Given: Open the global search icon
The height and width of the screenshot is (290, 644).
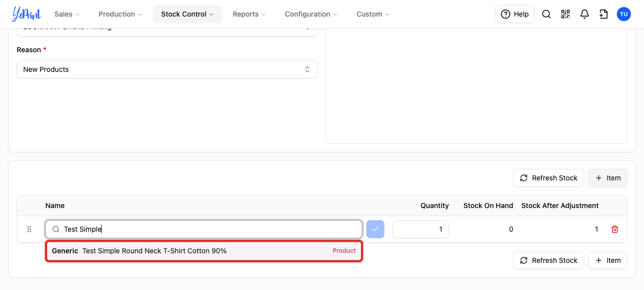Looking at the screenshot, I should [x=546, y=14].
